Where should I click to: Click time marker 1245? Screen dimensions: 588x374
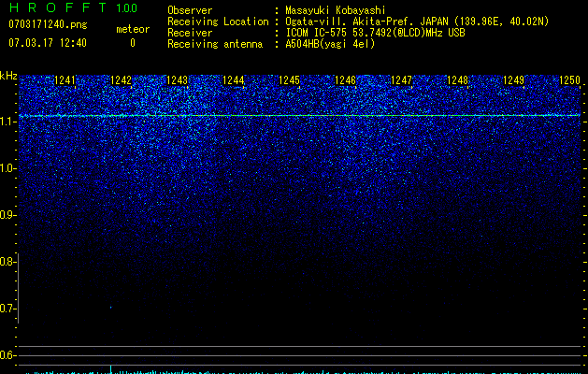[x=289, y=80]
